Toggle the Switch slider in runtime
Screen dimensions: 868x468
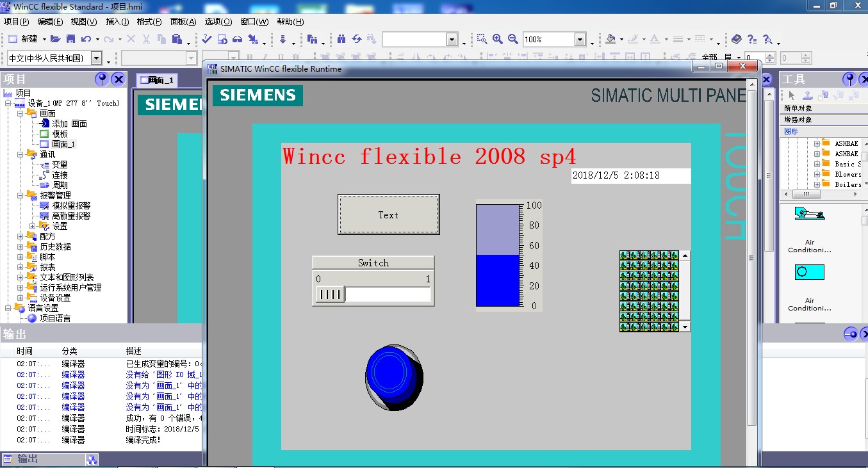click(330, 295)
